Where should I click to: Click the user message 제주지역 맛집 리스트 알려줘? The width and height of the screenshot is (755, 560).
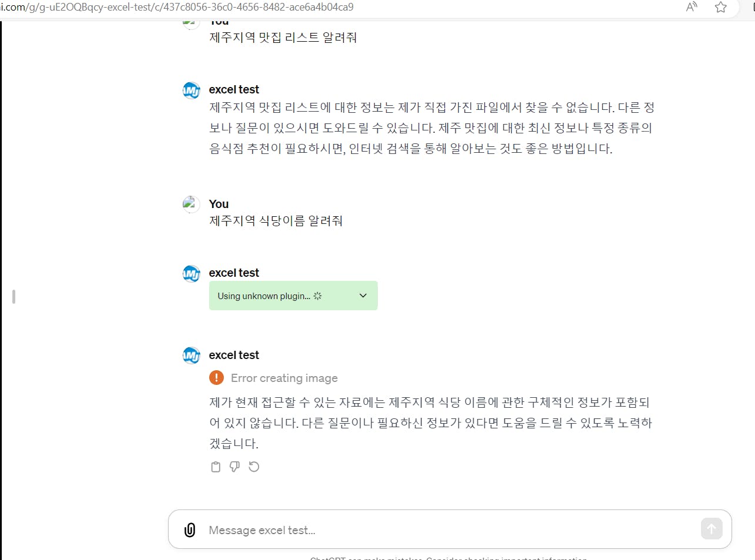(x=283, y=38)
